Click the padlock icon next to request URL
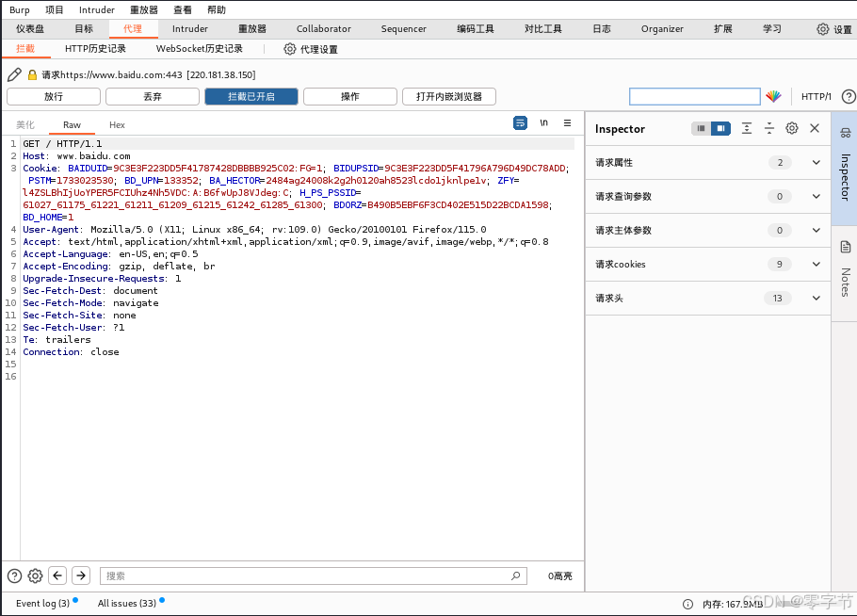The height and width of the screenshot is (616, 857). coord(32,75)
